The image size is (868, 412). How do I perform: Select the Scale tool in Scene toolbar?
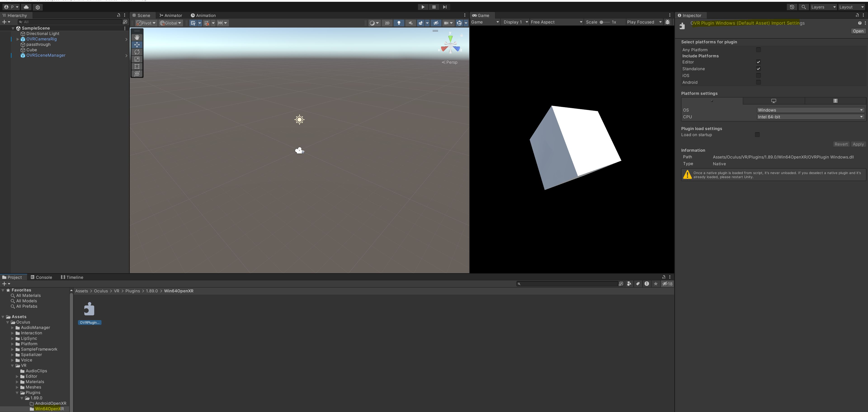point(137,59)
